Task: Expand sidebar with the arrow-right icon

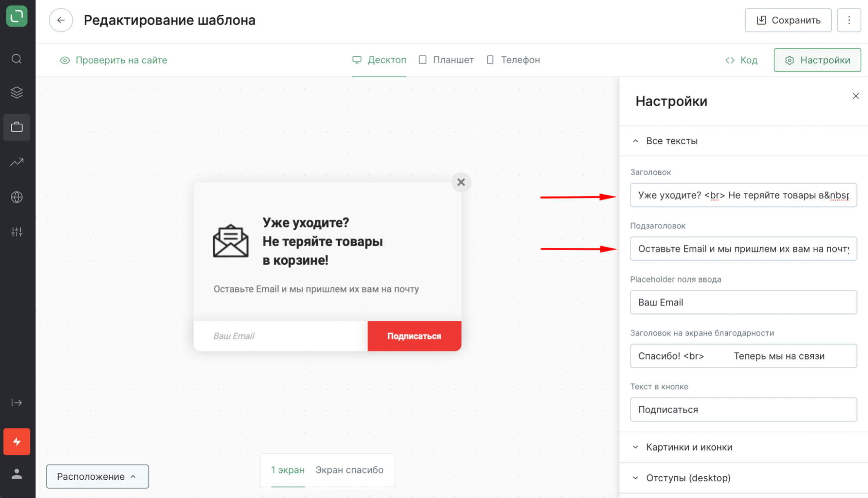Action: (17, 403)
